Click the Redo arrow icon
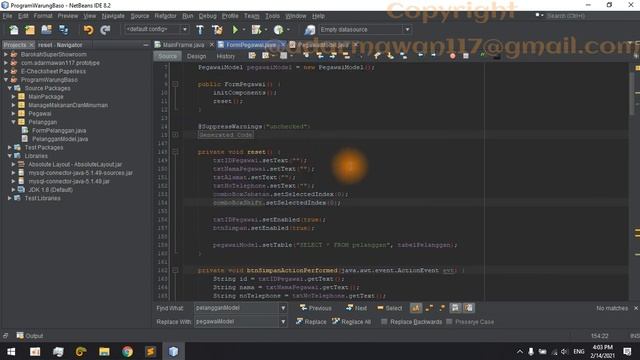The image size is (640, 360). tap(105, 30)
